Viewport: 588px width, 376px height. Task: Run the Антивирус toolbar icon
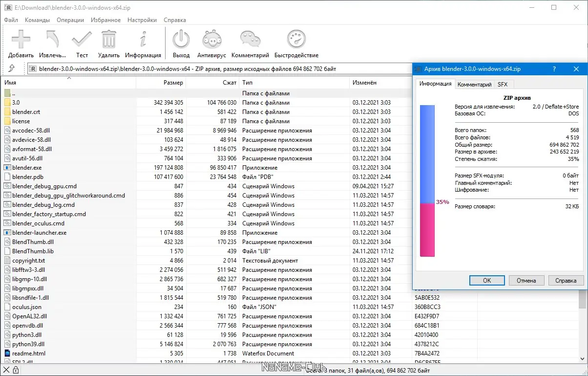coord(212,39)
